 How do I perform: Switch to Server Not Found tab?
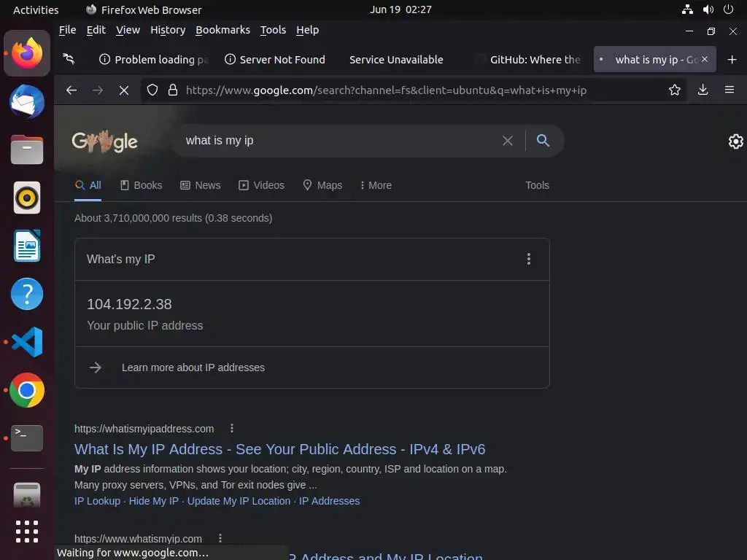(x=275, y=60)
